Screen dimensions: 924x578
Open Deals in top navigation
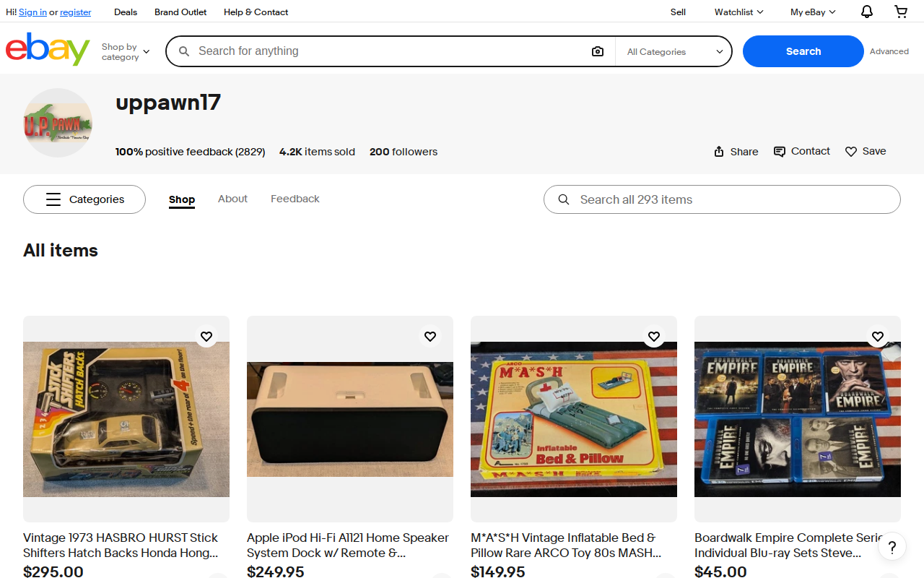126,12
